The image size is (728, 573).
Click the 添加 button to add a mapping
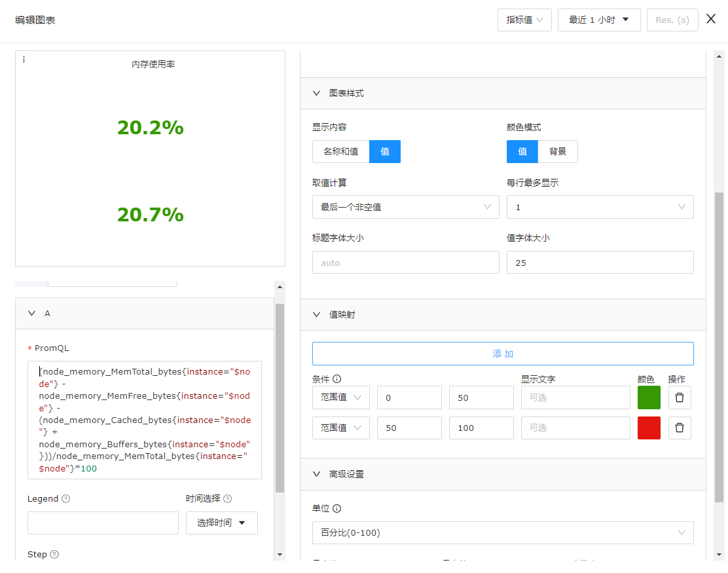(503, 353)
